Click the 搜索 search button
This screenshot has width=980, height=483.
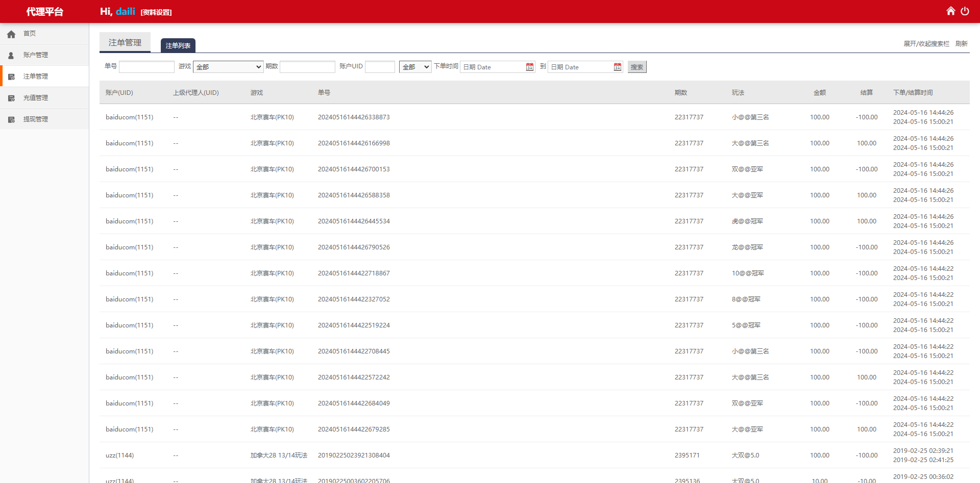point(637,67)
